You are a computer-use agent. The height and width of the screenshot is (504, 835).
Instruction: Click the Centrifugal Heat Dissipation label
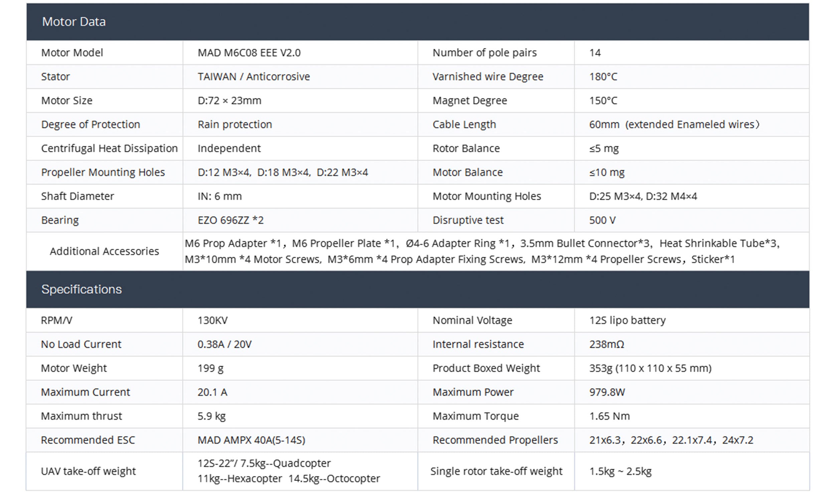[109, 148]
